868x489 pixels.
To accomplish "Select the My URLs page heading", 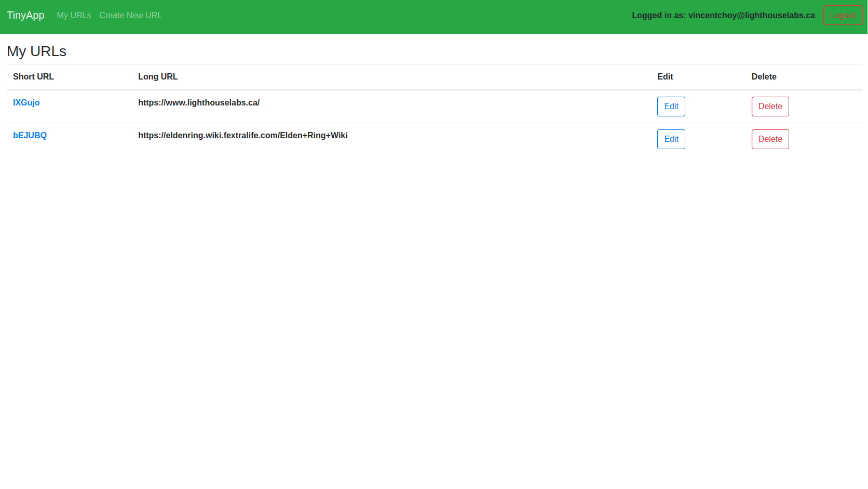I will pyautogui.click(x=36, y=51).
